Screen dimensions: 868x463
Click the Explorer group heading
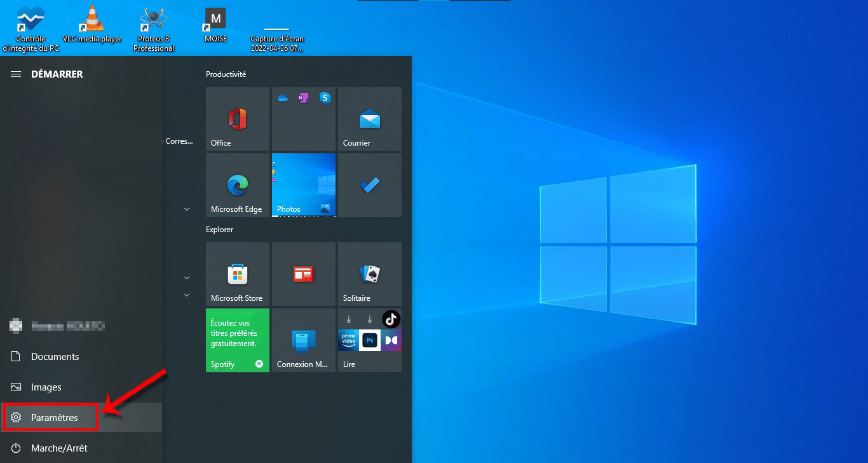coord(220,230)
